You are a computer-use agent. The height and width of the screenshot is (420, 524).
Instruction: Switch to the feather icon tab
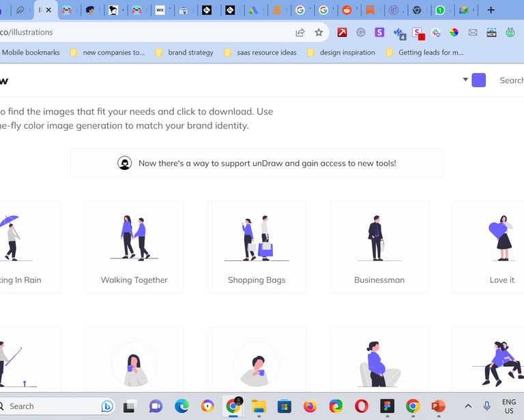click(20, 10)
